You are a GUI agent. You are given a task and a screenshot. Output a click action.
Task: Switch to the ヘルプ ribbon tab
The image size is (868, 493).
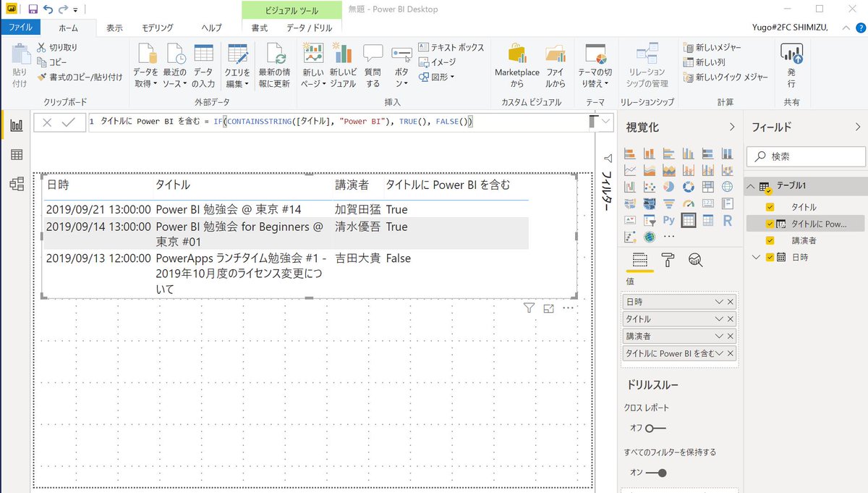pyautogui.click(x=211, y=28)
